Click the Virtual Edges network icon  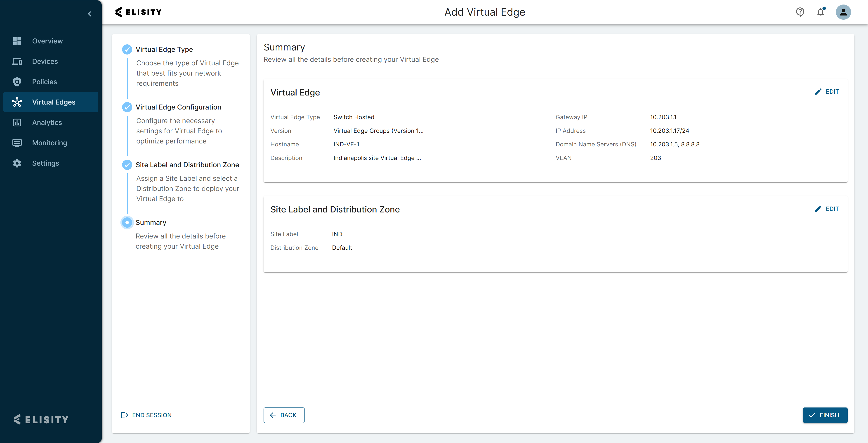click(17, 102)
